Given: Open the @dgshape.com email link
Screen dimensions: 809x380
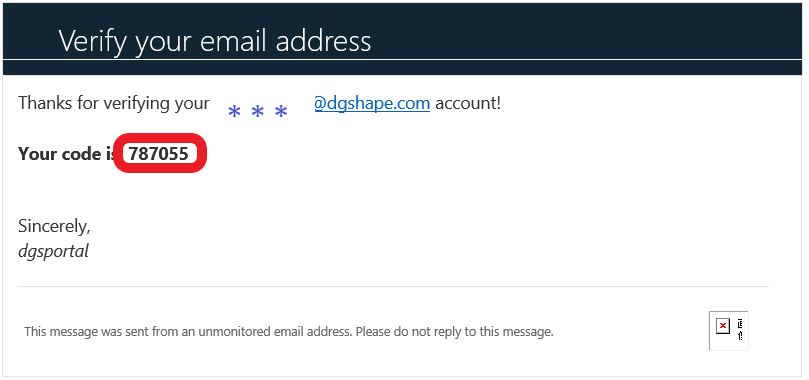Looking at the screenshot, I should pyautogui.click(x=372, y=104).
